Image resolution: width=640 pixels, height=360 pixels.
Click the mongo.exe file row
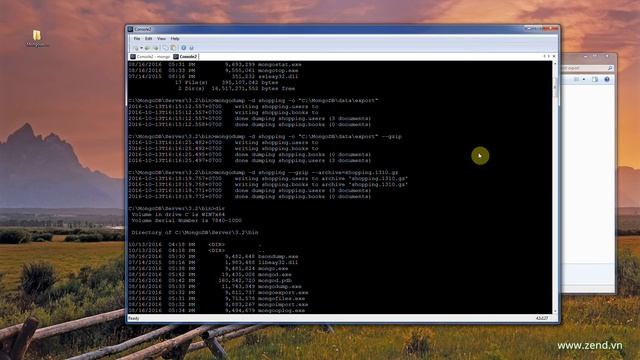click(x=208, y=269)
